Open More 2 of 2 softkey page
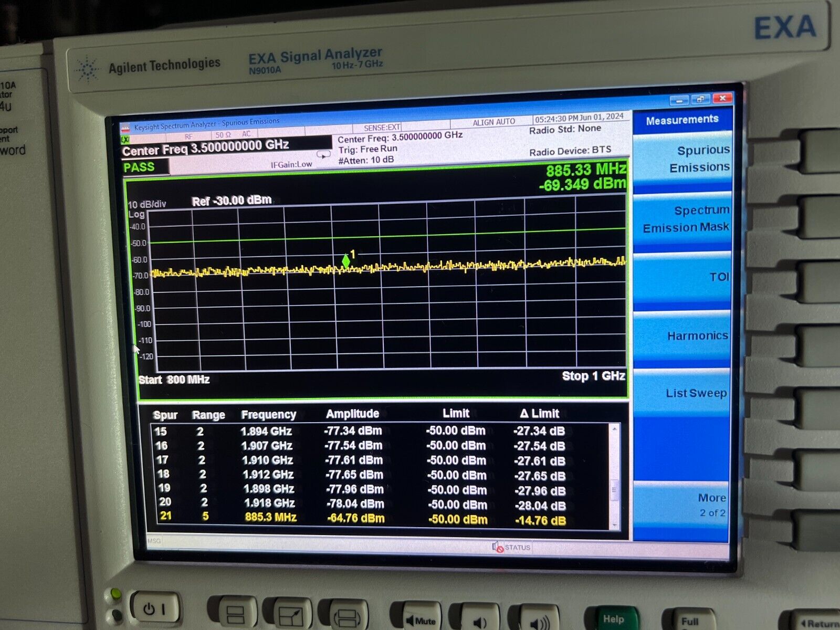Image resolution: width=840 pixels, height=630 pixels. 711,505
